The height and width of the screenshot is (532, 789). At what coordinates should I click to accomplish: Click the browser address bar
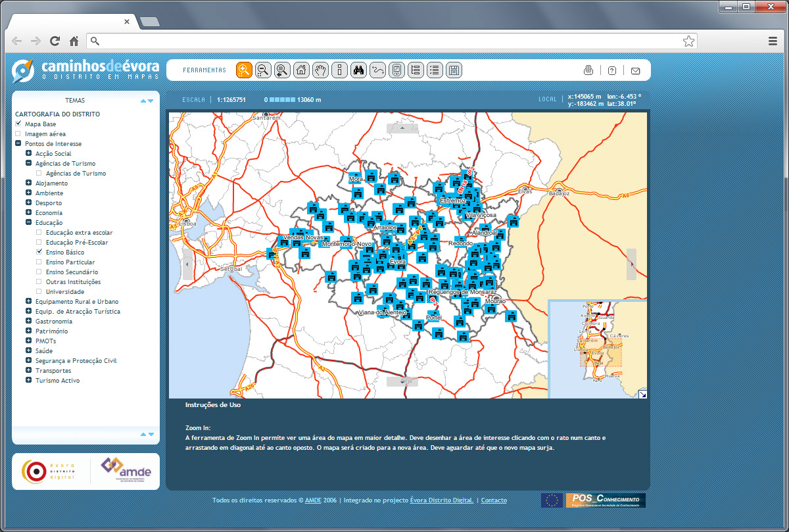coord(388,41)
